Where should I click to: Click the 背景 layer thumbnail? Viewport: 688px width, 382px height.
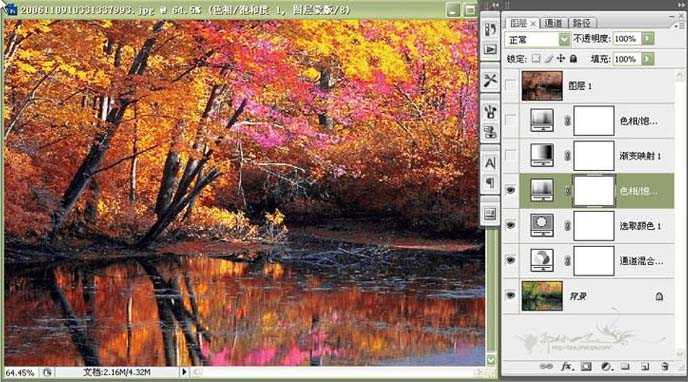pos(542,296)
